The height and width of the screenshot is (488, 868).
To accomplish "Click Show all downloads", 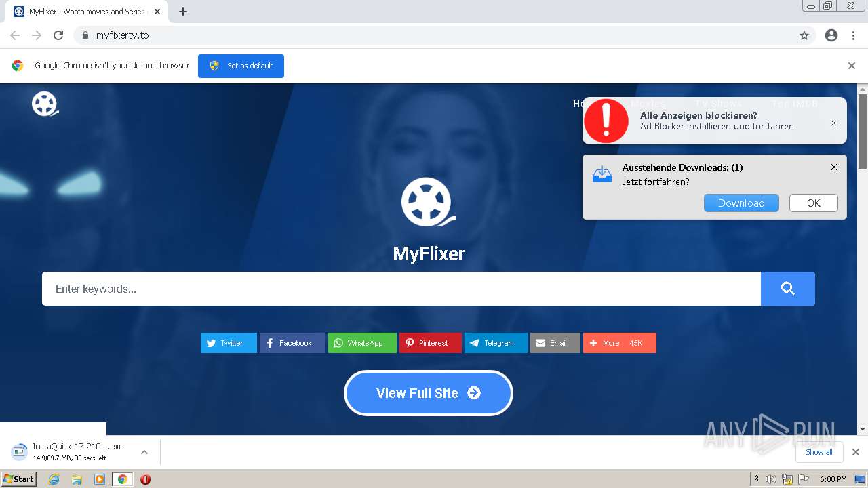I will click(x=819, y=452).
